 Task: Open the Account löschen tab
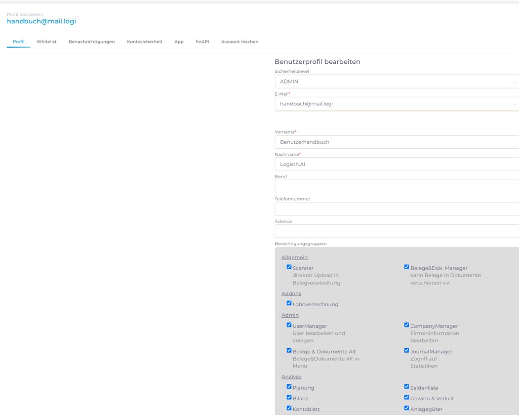(x=239, y=42)
